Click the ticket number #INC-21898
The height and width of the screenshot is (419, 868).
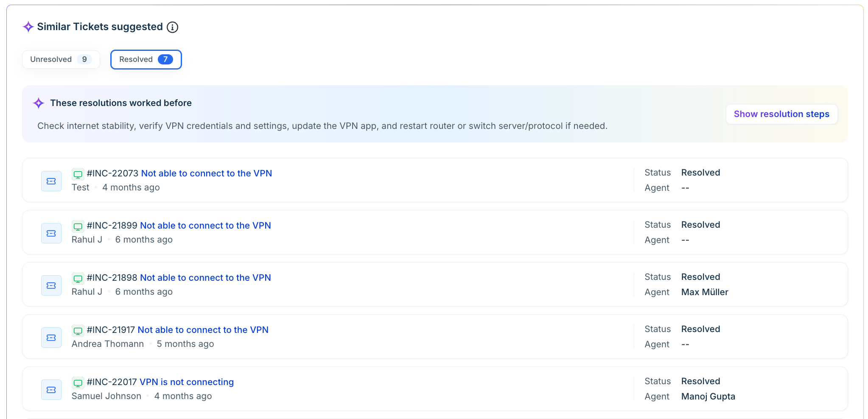(x=112, y=278)
